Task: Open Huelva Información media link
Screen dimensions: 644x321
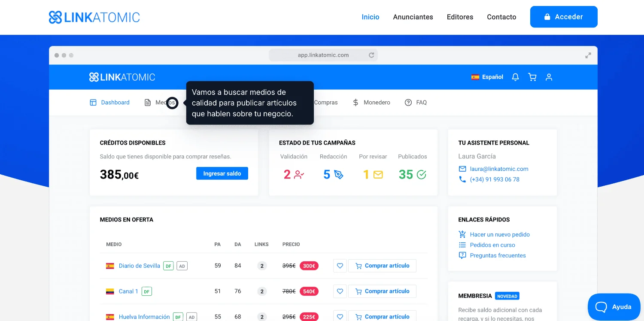Action: coord(144,317)
